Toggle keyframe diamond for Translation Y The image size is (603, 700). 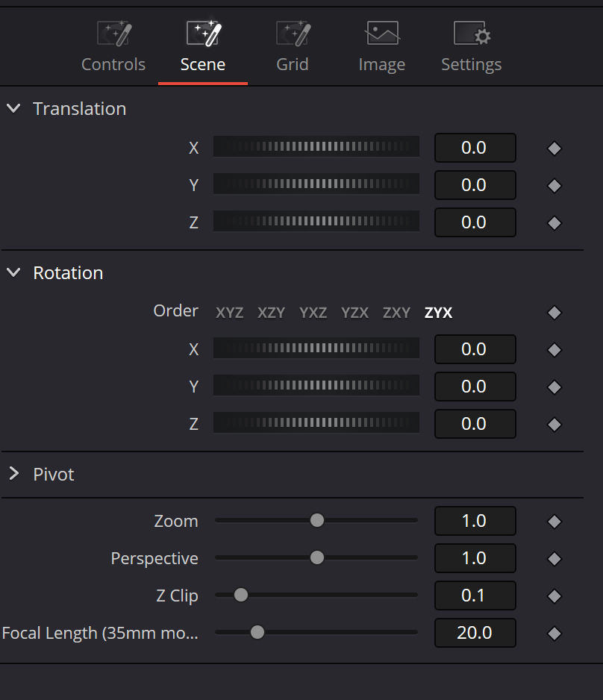point(554,186)
